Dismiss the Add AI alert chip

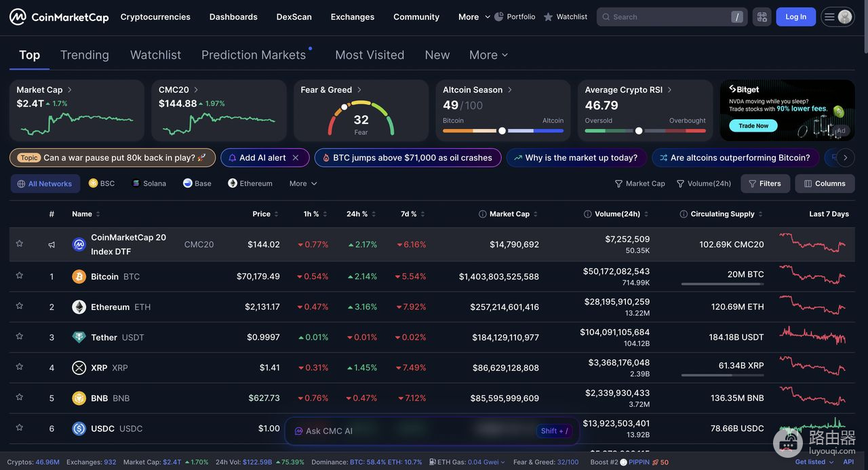(296, 158)
